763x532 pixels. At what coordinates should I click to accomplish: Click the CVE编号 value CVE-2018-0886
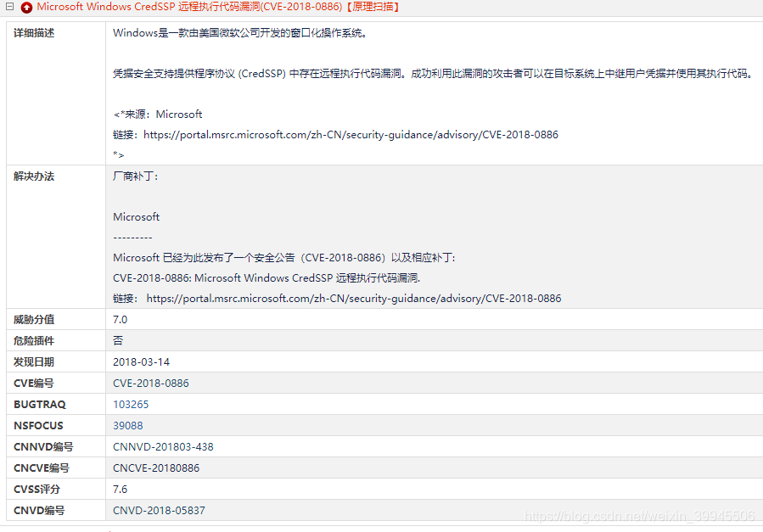[x=151, y=383]
